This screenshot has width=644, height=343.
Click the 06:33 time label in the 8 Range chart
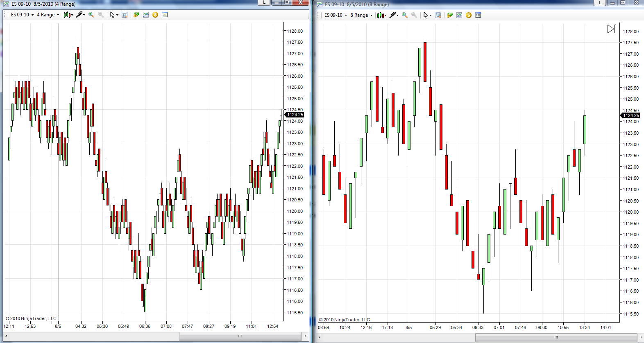tap(478, 327)
